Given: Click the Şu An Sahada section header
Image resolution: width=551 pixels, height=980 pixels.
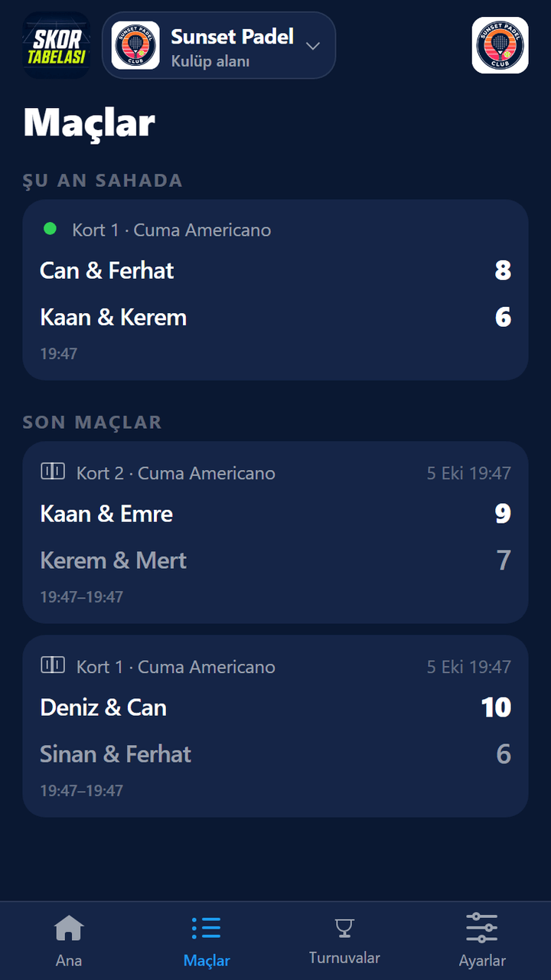Looking at the screenshot, I should click(103, 181).
